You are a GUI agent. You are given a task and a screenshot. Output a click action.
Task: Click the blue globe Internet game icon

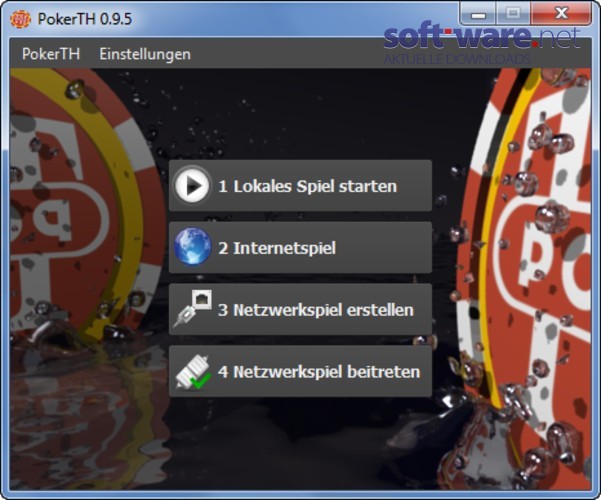point(192,247)
